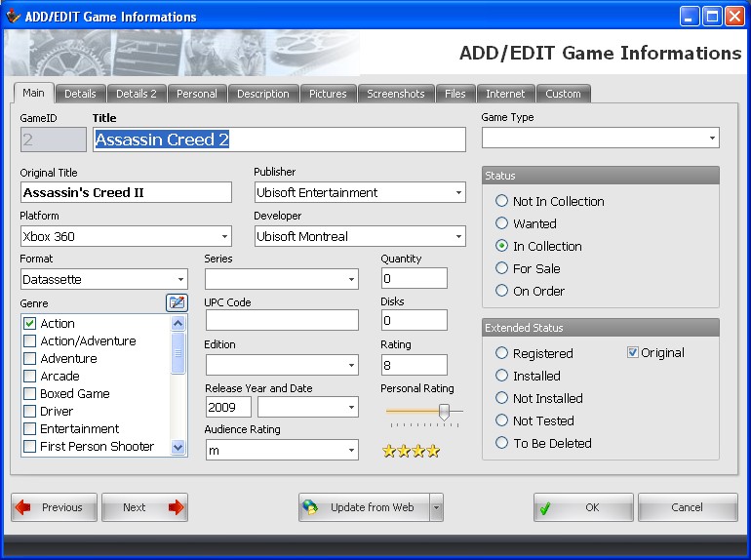Toggle the Original checkbox
This screenshot has width=751, height=560.
(632, 352)
